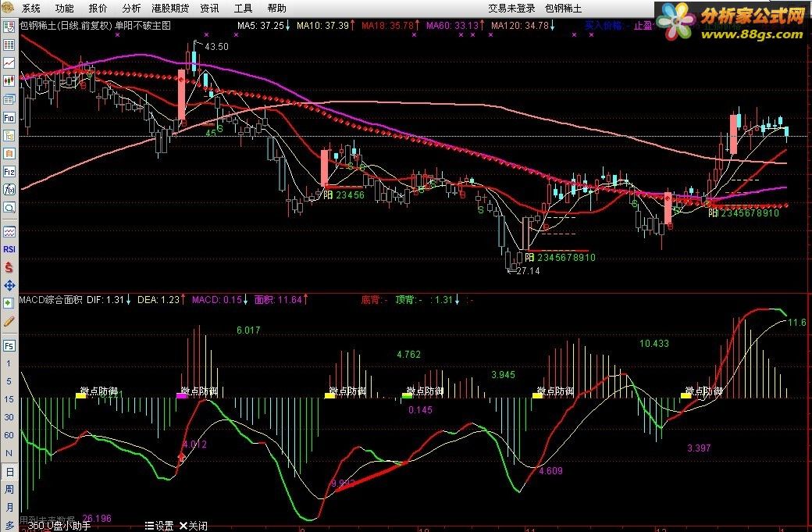Click the MACD综合面积 indicator title

click(x=51, y=299)
